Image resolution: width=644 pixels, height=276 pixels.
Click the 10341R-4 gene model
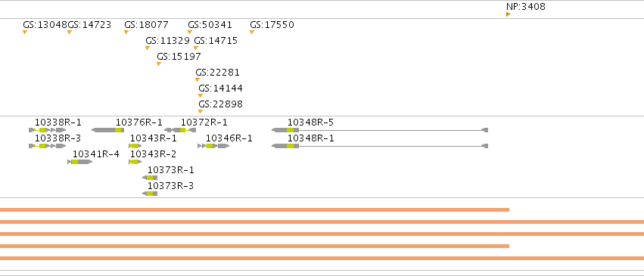point(79,162)
